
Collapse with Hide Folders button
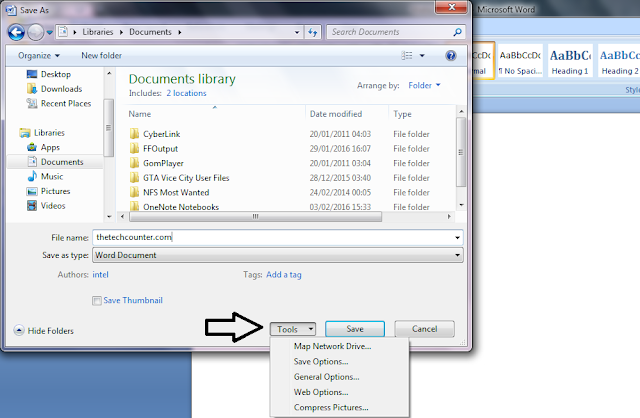coord(44,331)
